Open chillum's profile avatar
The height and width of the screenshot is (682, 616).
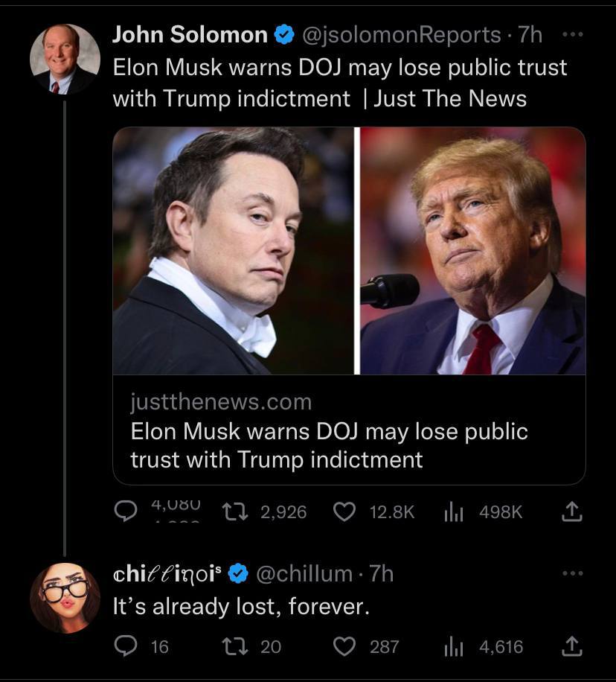click(65, 598)
